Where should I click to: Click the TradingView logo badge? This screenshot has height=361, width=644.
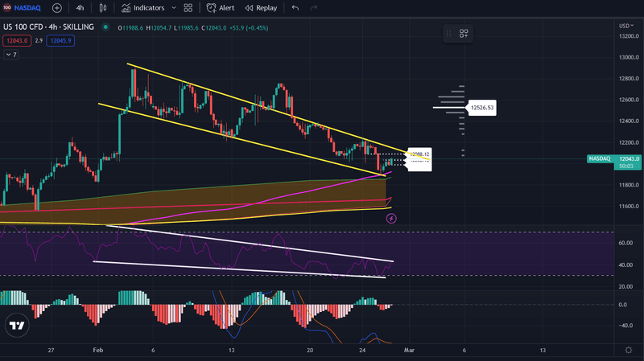(x=17, y=326)
